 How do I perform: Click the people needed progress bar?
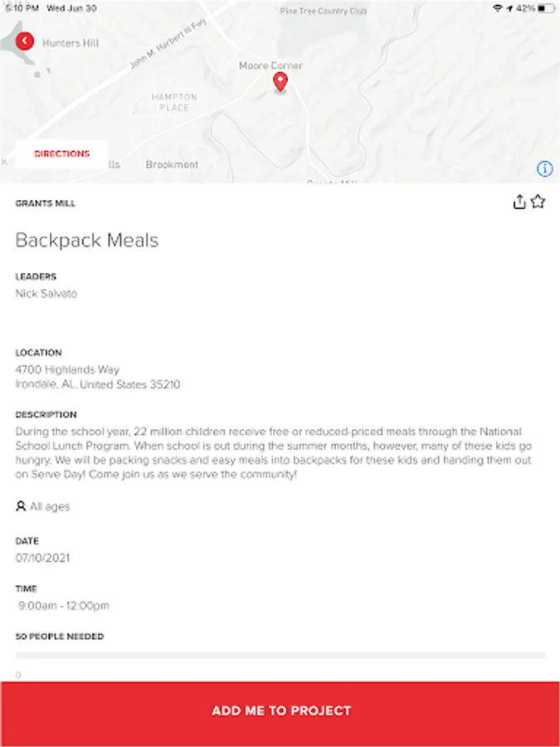click(x=280, y=656)
